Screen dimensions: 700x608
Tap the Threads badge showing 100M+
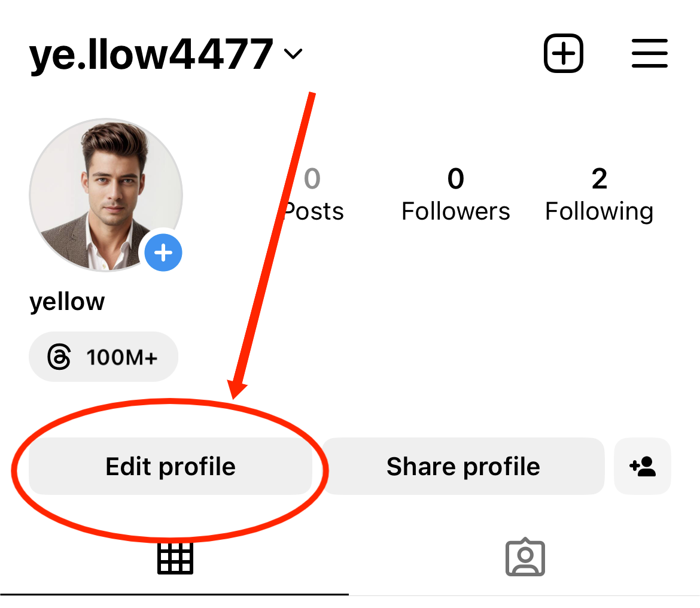pyautogui.click(x=103, y=356)
